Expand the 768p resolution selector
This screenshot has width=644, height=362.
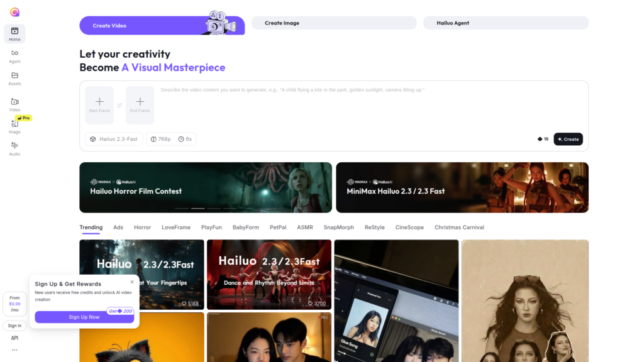coord(160,139)
